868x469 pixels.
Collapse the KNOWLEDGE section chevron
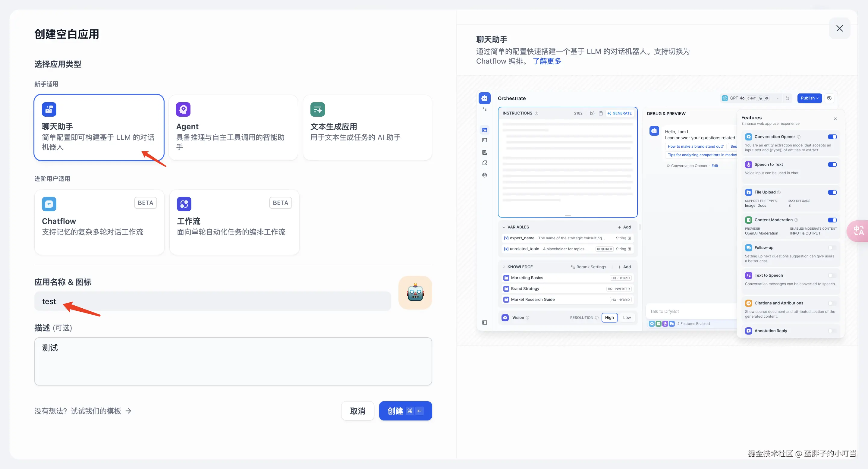(x=504, y=267)
